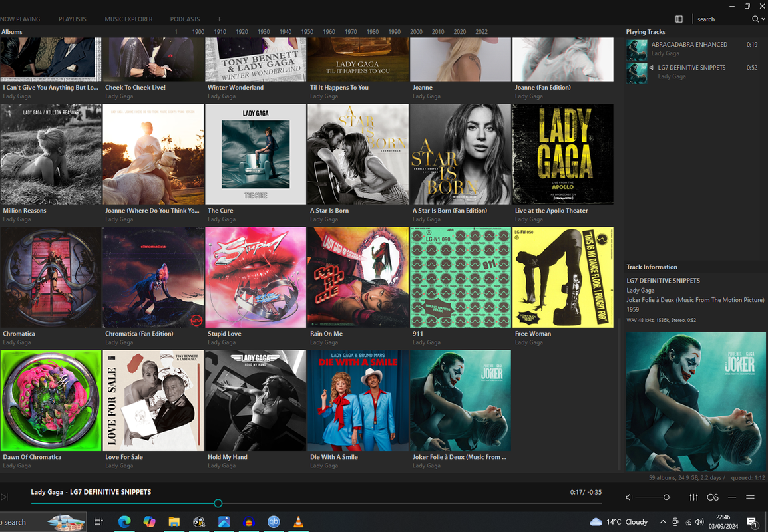
Task: Open the Love For Sale album
Action: 153,400
